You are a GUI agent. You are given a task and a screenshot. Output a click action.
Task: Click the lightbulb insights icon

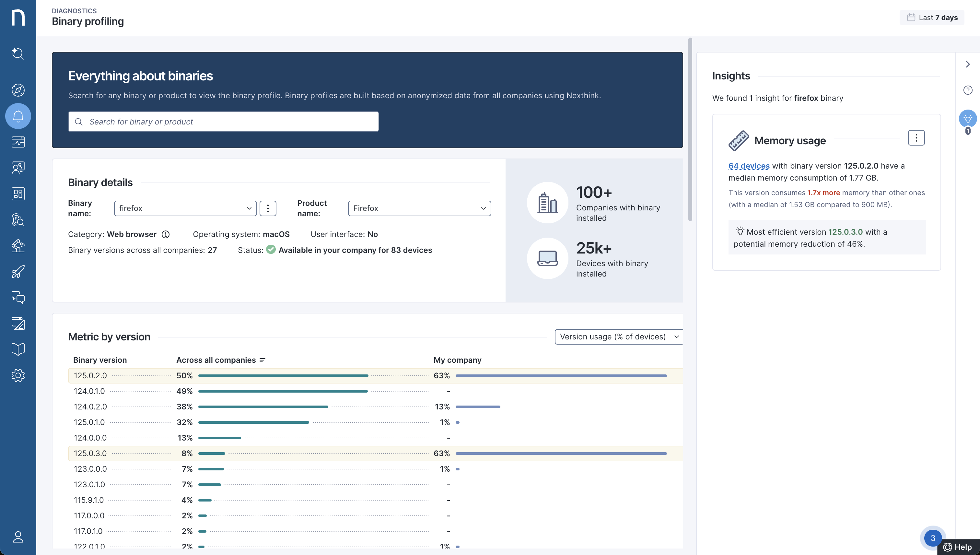(x=967, y=119)
